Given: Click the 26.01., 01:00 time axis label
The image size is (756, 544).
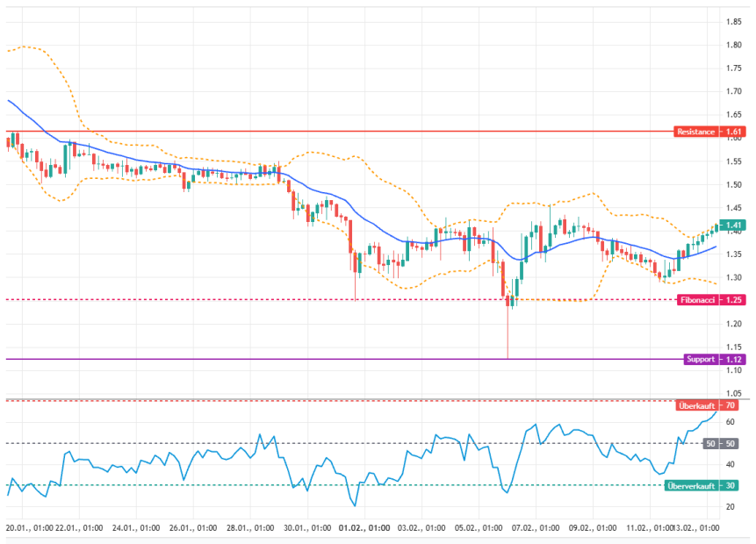Looking at the screenshot, I should (193, 529).
